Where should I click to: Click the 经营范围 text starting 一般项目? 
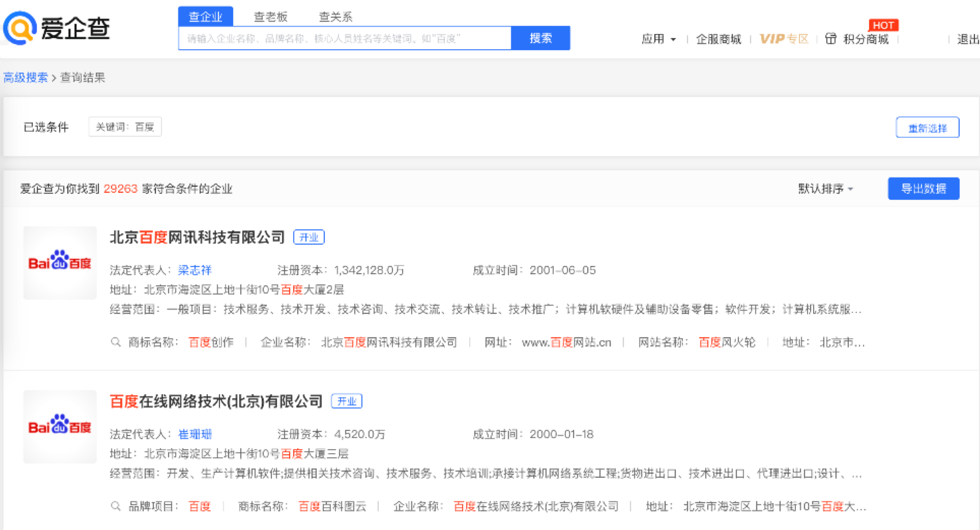514,309
